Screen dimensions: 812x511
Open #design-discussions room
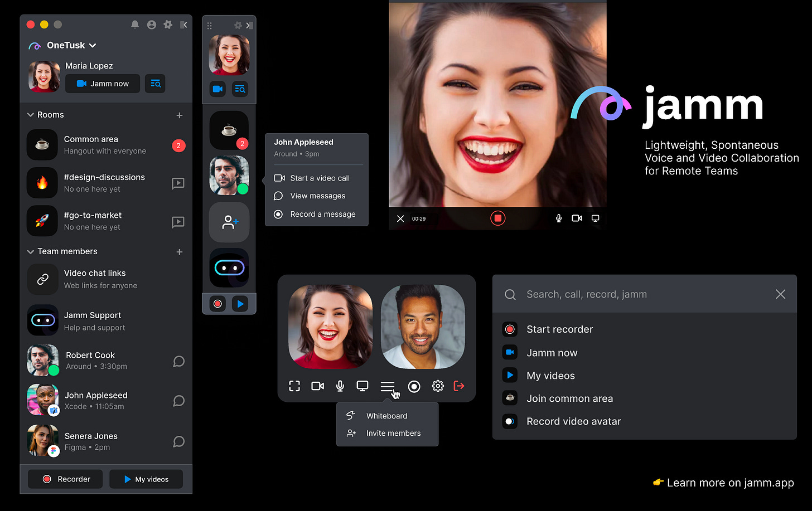pos(106,183)
